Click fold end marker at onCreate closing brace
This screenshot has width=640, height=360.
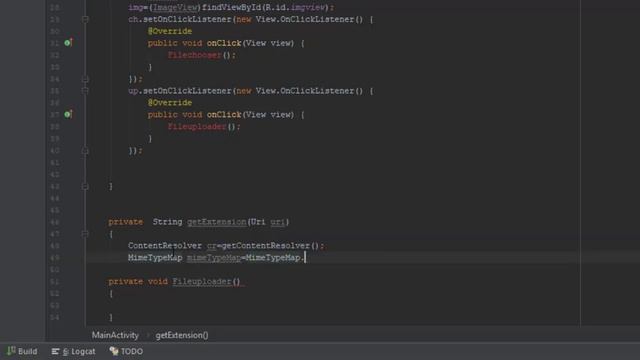click(85, 186)
